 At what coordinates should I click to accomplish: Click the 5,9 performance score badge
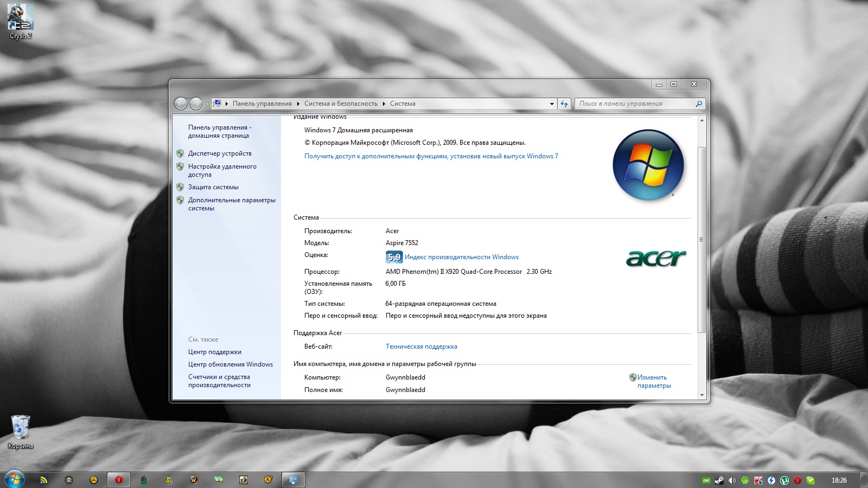tap(394, 257)
